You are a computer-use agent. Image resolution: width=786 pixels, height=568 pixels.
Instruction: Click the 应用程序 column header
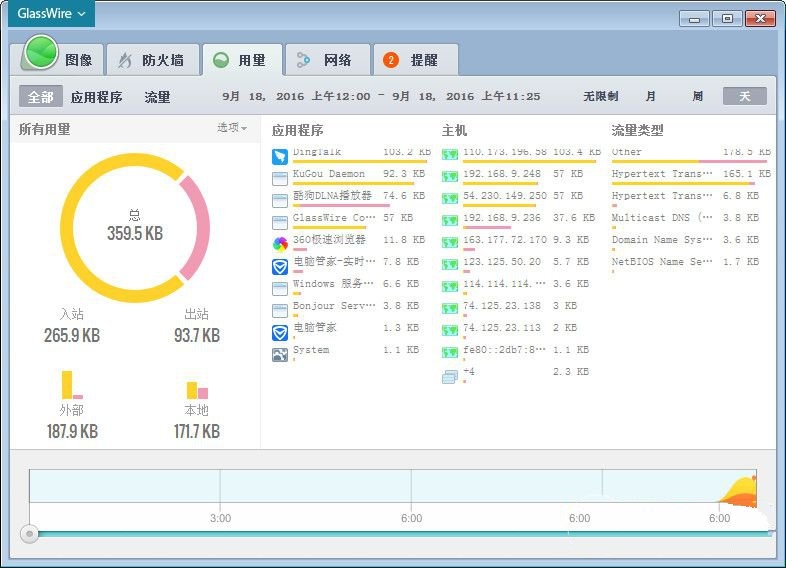297,130
